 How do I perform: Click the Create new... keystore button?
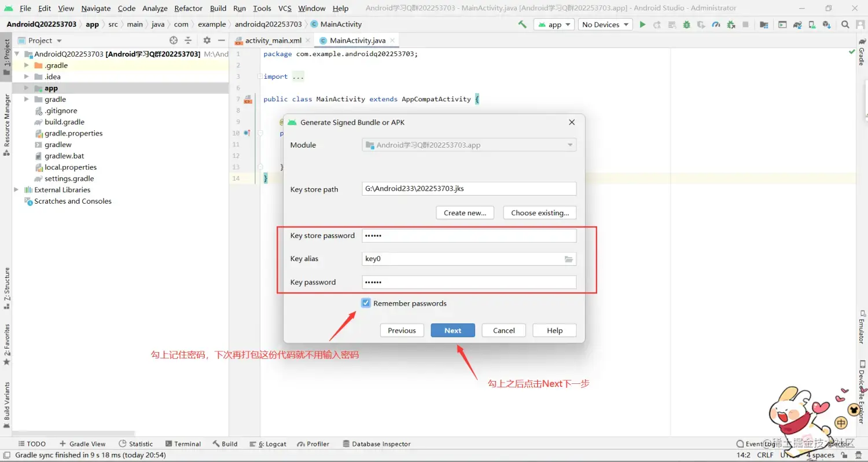coord(465,213)
